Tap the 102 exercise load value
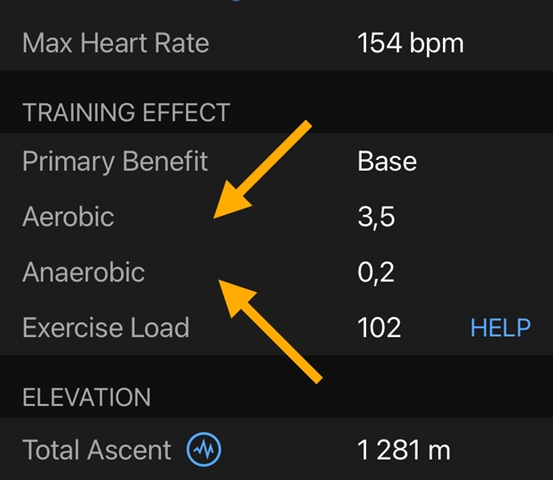This screenshot has height=480, width=553. coord(379,328)
